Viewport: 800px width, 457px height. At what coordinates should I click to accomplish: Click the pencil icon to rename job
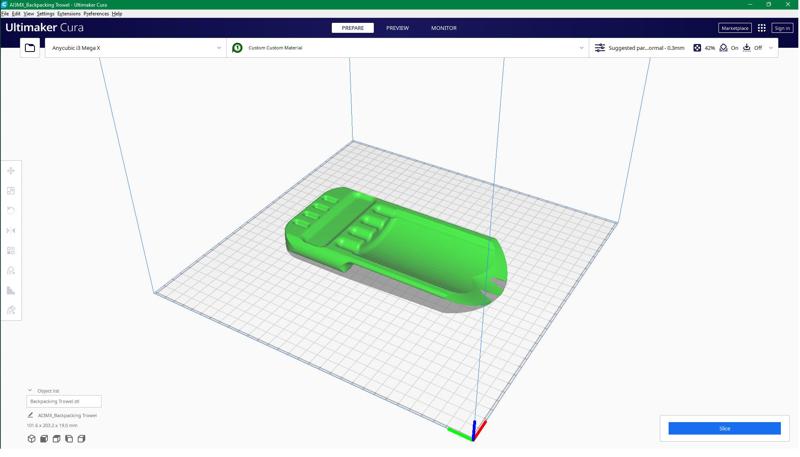tap(30, 415)
